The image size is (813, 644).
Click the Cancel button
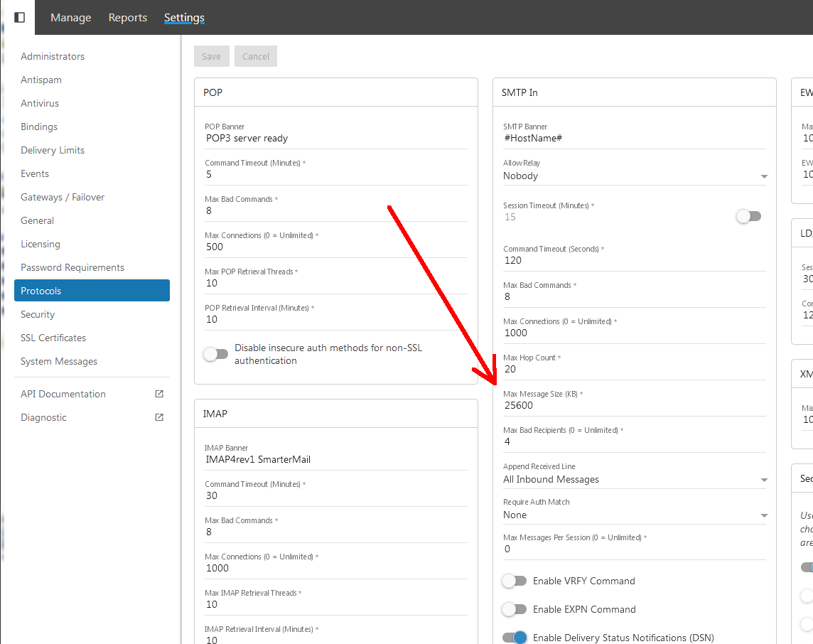point(256,57)
